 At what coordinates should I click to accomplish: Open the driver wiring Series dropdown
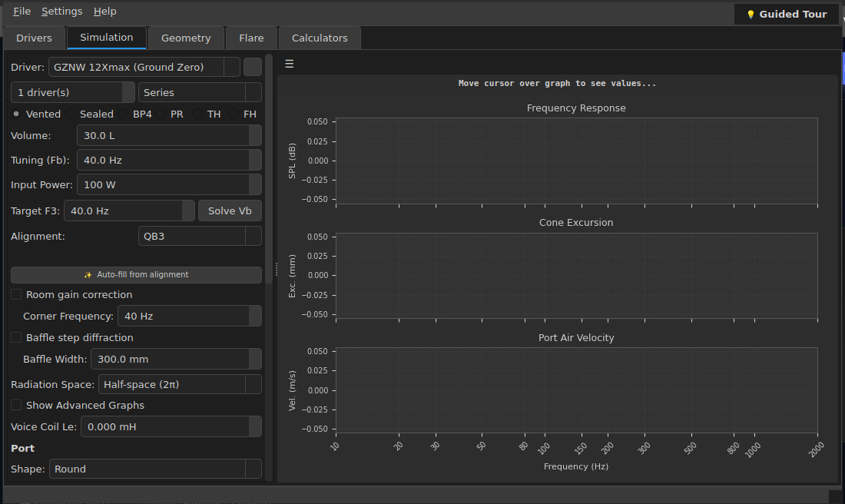pyautogui.click(x=200, y=92)
